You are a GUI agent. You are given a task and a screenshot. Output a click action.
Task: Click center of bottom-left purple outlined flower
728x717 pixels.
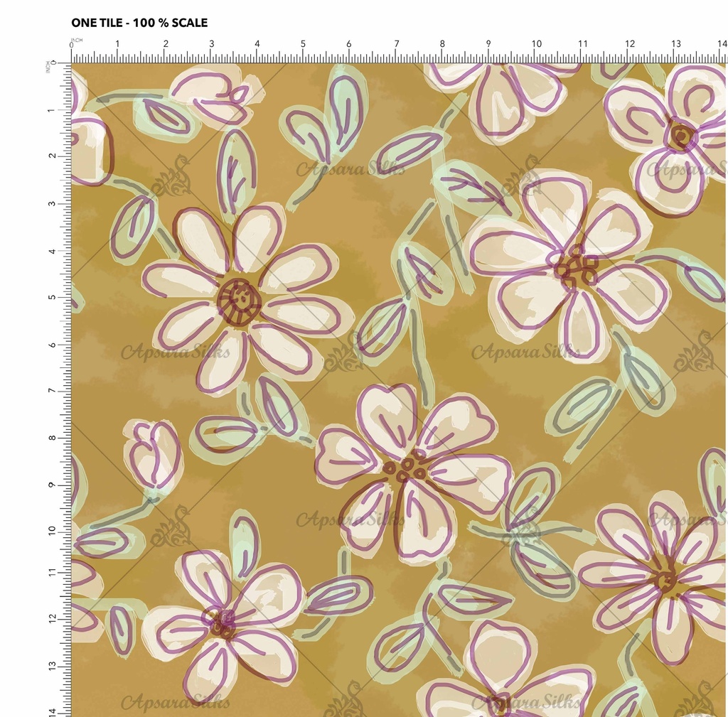222,621
